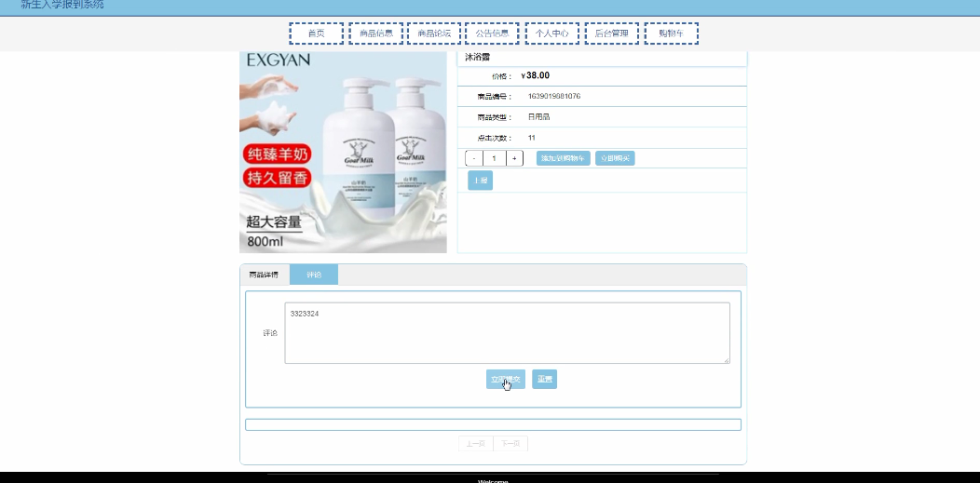Switch to the 商品详情 tab
The width and height of the screenshot is (980, 483).
tap(264, 275)
